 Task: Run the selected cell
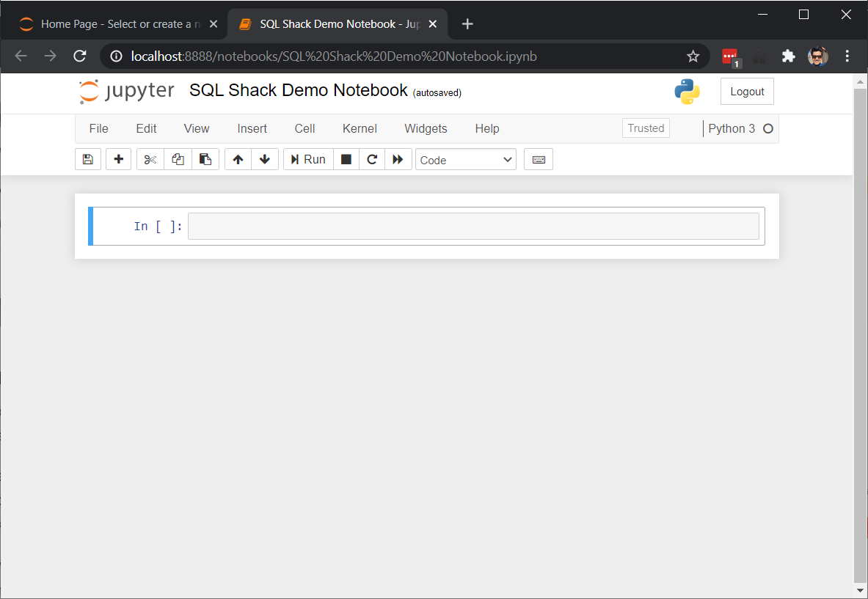click(308, 159)
